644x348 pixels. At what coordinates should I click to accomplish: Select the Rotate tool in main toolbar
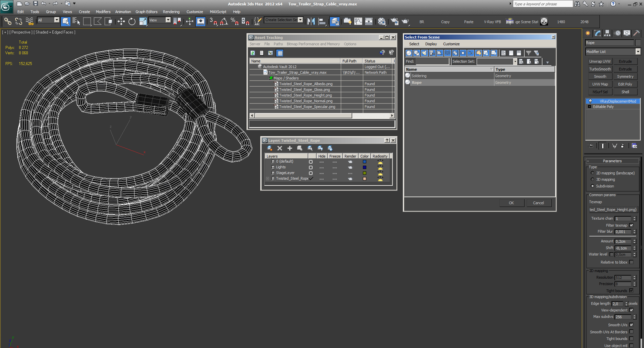[x=132, y=21]
